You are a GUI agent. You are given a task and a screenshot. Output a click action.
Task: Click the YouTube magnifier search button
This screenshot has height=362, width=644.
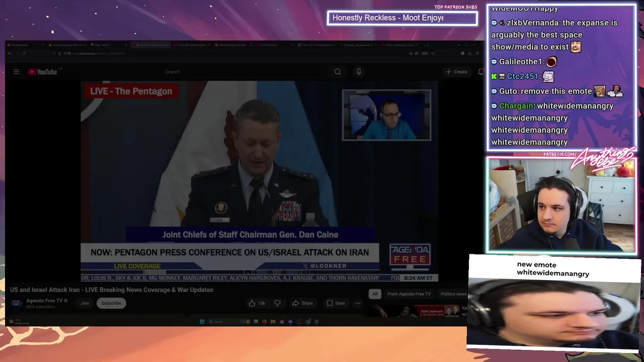pos(338,72)
